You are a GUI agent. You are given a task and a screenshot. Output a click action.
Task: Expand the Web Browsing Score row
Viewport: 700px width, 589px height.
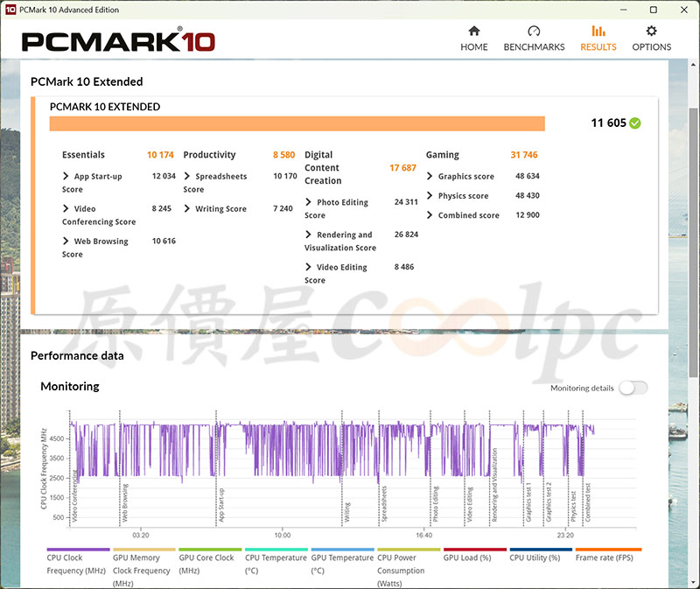[x=66, y=241]
